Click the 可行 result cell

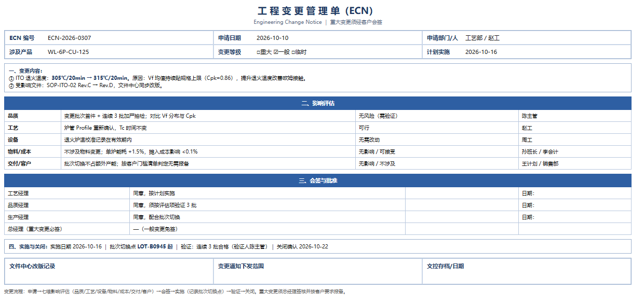tap(437, 128)
